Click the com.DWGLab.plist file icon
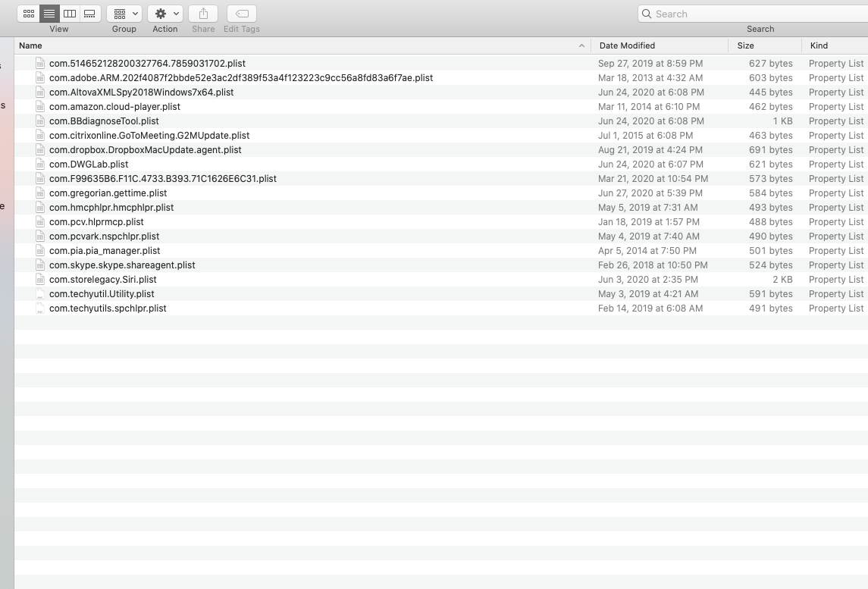Image resolution: width=868 pixels, height=589 pixels. click(40, 164)
